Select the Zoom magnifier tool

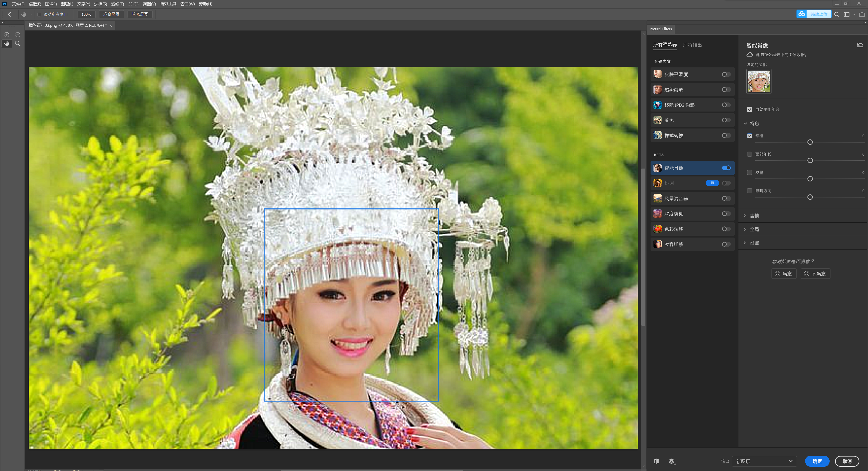coord(18,43)
